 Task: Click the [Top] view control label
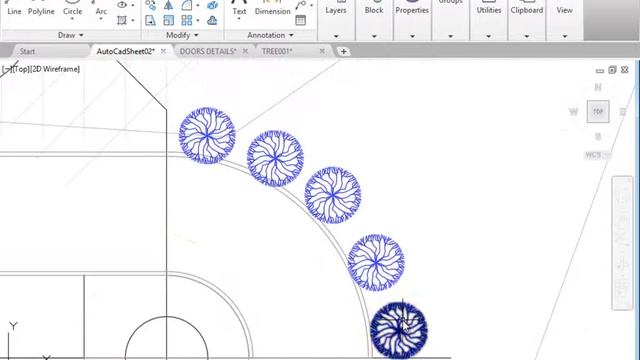click(x=20, y=69)
